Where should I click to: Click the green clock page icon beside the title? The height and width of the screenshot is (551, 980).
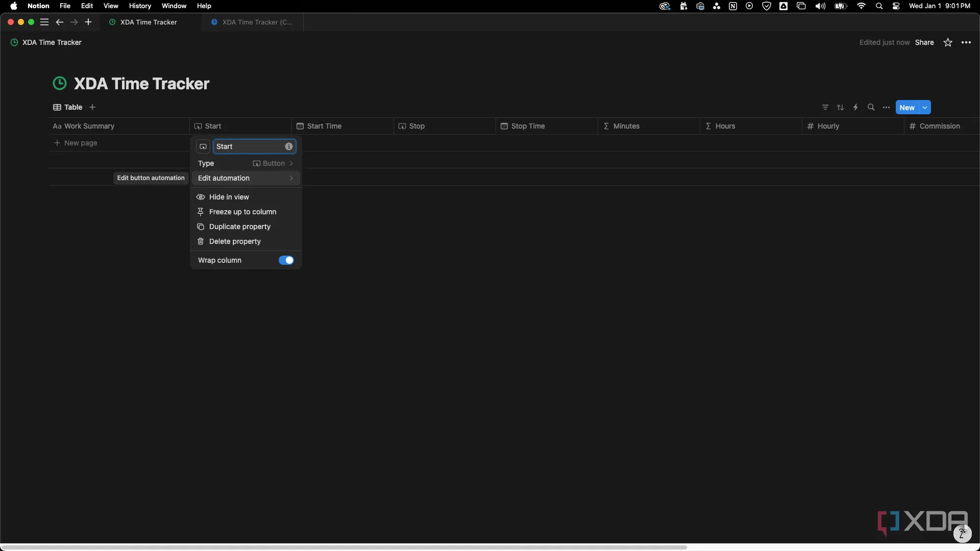[60, 83]
